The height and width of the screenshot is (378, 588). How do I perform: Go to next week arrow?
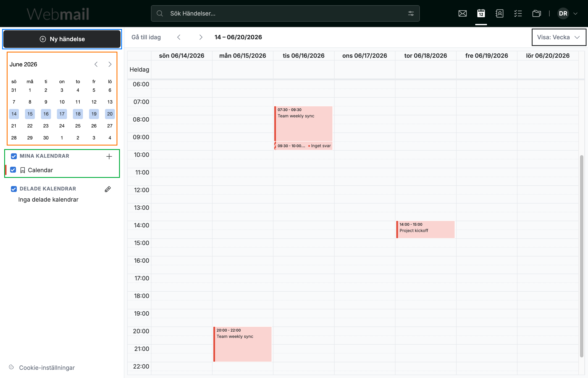point(201,37)
